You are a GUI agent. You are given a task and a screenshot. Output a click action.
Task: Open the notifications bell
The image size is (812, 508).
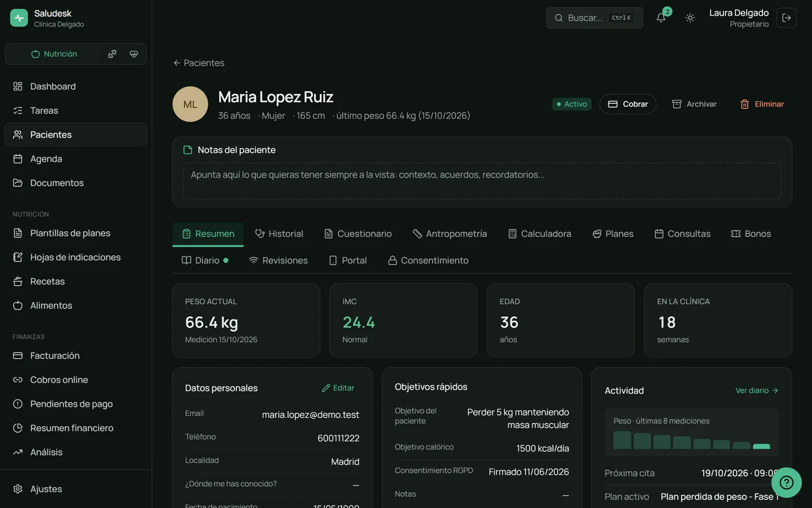(x=661, y=18)
